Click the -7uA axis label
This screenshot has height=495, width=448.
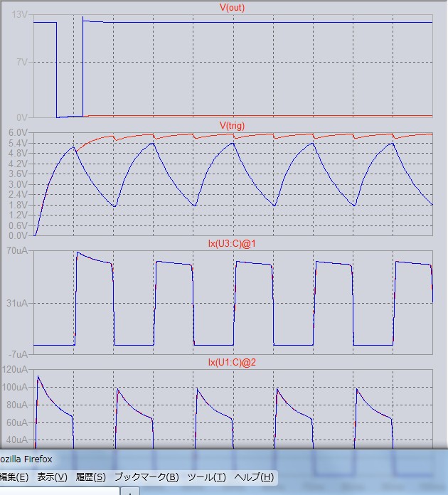18,354
